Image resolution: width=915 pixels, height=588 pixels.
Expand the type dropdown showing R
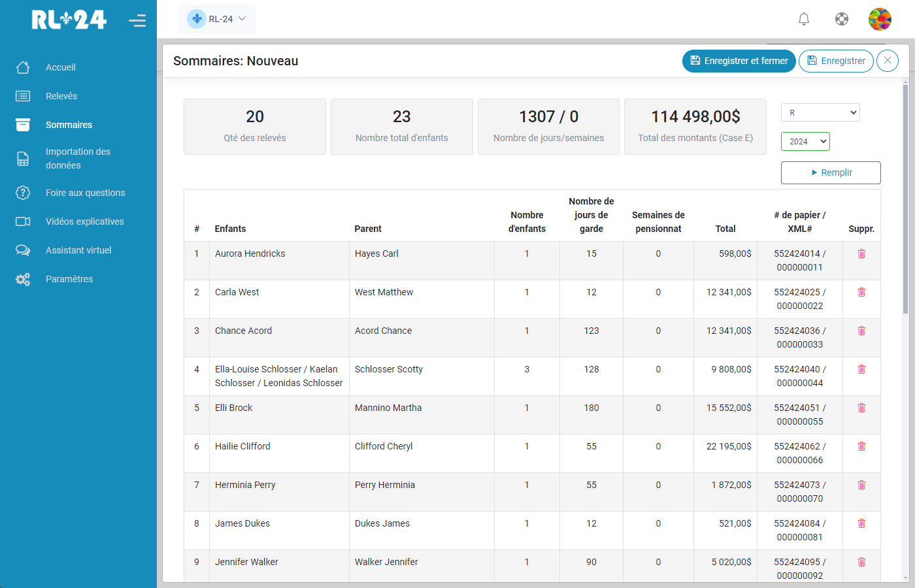click(820, 112)
